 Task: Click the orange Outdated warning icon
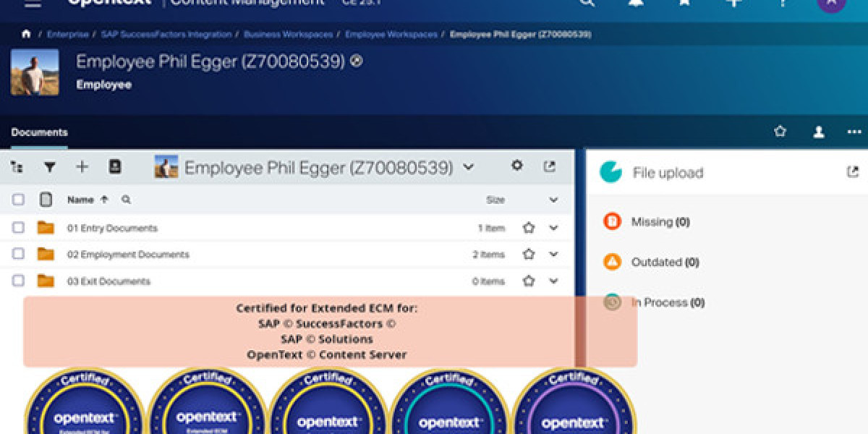(x=613, y=262)
